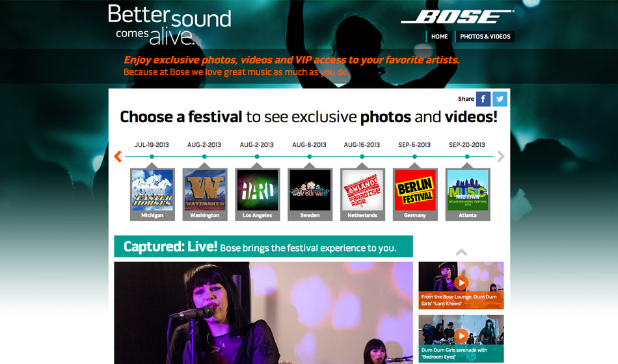The image size is (618, 364).
Task: Open the PHOTOS & VIDEOS menu item
Action: point(485,36)
